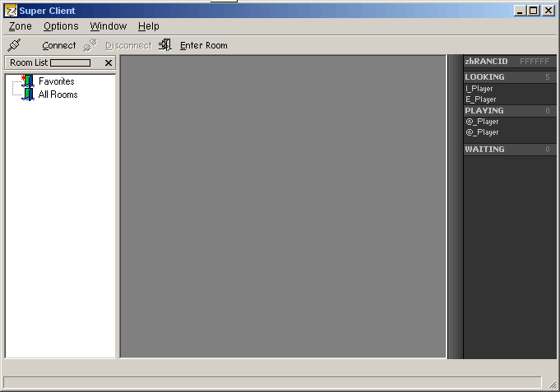This screenshot has height=392, width=560.
Task: Select the first @_Player under PLAYING
Action: (482, 122)
